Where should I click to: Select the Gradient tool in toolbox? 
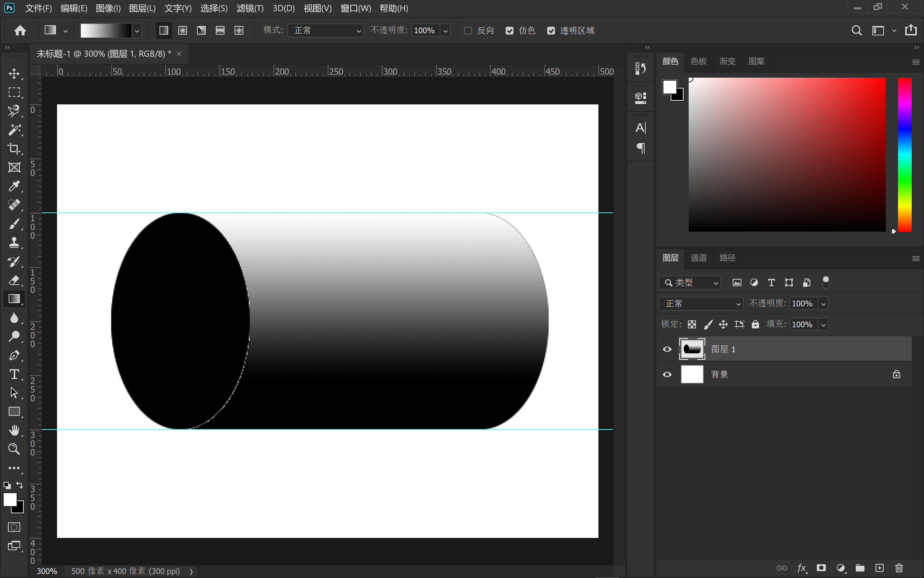pyautogui.click(x=14, y=299)
